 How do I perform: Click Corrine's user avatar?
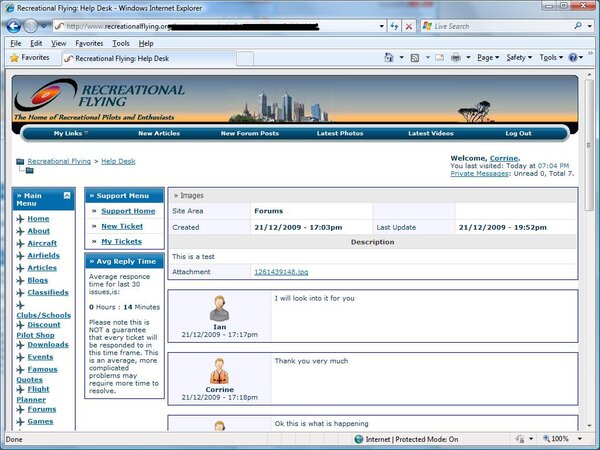[x=219, y=370]
